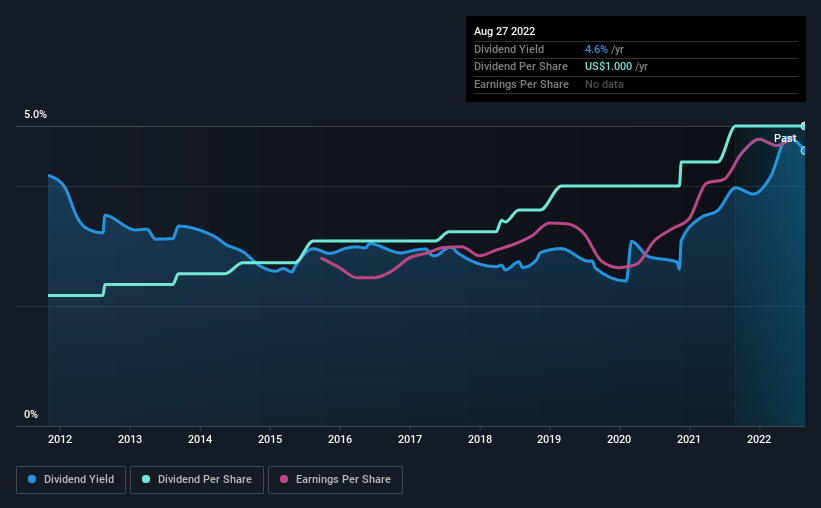Click the 2012 x-axis label

60,439
